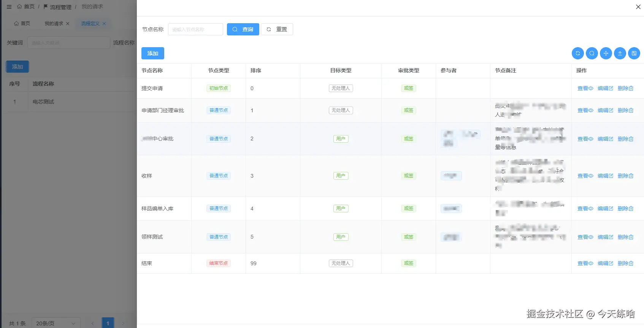The image size is (644, 328).
Task: Switch to 首页 tab in background window
Action: point(22,24)
